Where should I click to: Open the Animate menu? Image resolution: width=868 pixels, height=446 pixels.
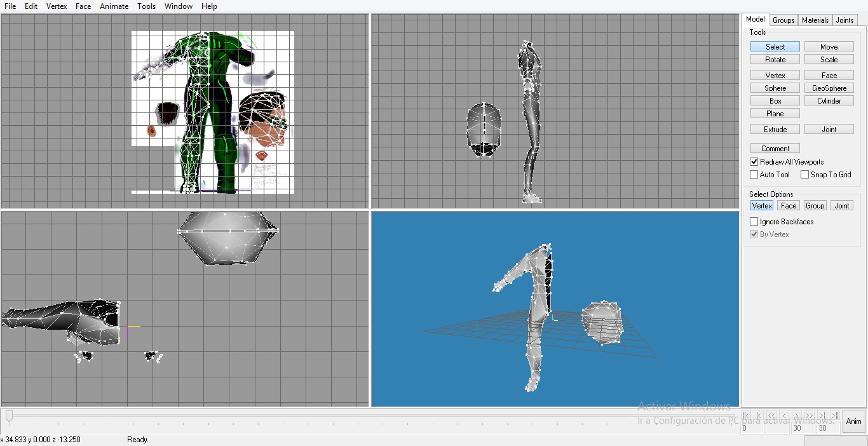(114, 6)
